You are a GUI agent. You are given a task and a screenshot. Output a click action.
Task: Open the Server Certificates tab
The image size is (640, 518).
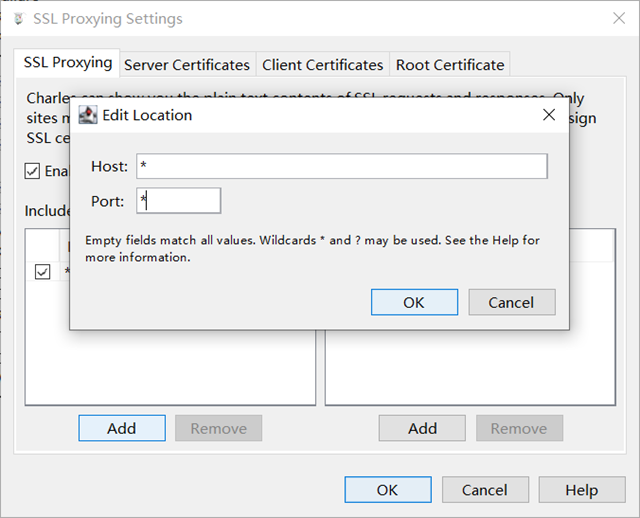pyautogui.click(x=187, y=64)
